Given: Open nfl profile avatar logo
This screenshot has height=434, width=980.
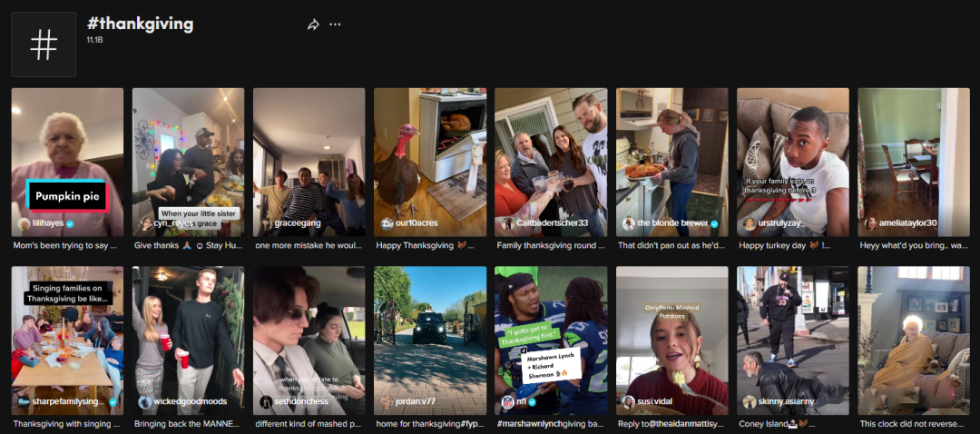Looking at the screenshot, I should coord(507,402).
